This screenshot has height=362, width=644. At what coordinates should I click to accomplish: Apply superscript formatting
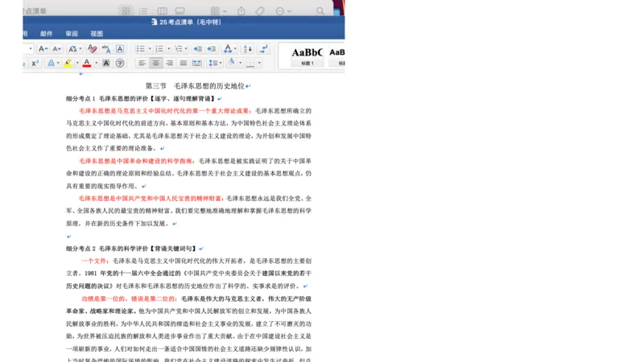[35, 63]
